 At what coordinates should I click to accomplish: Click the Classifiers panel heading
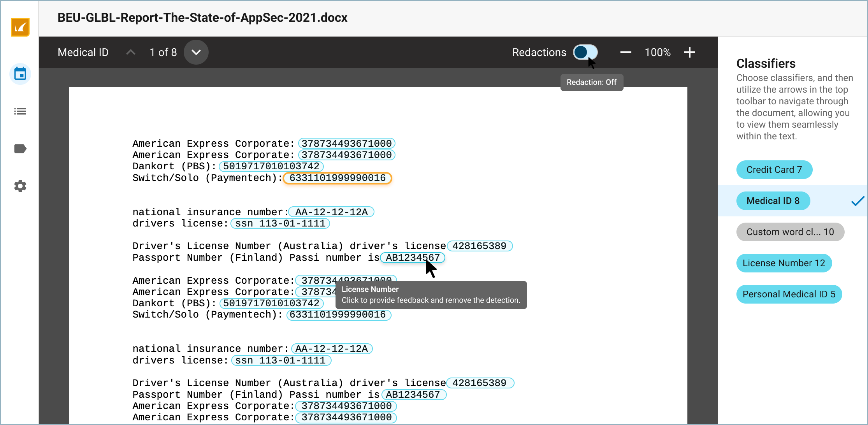[x=766, y=63]
